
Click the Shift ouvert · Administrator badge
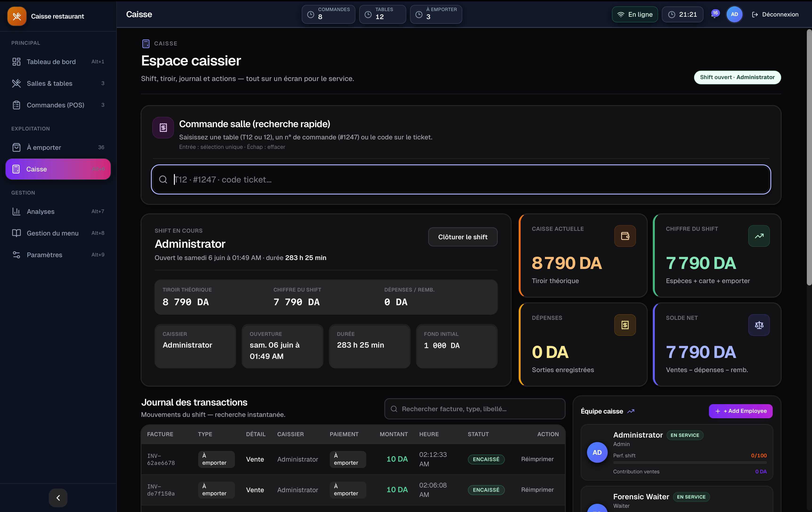pos(737,77)
